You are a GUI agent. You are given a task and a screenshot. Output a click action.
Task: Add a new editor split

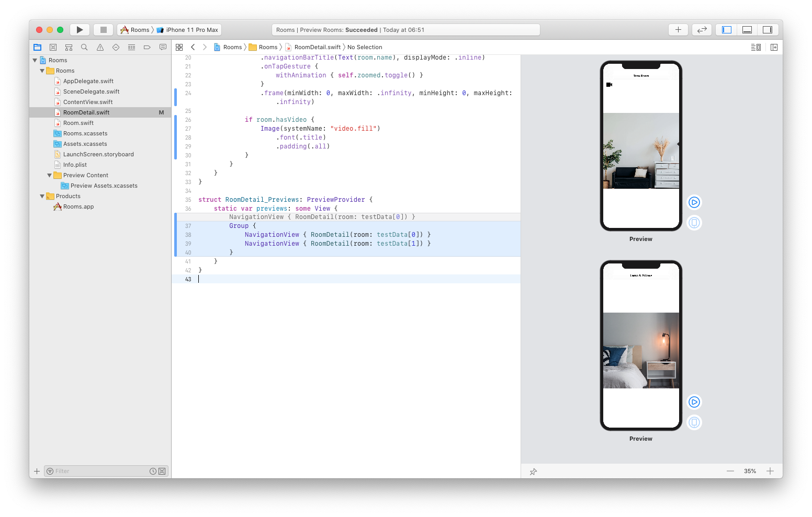click(x=774, y=47)
